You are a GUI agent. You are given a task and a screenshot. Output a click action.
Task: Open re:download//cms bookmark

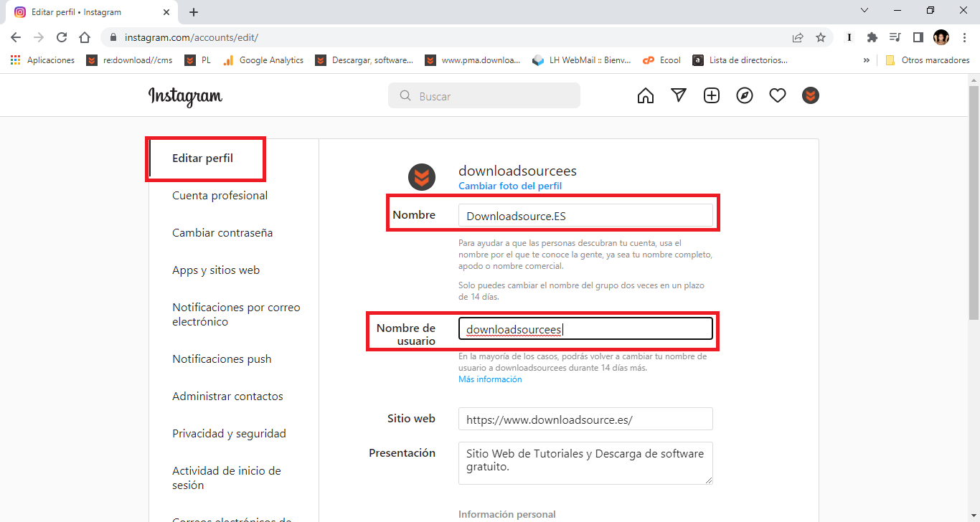(130, 60)
